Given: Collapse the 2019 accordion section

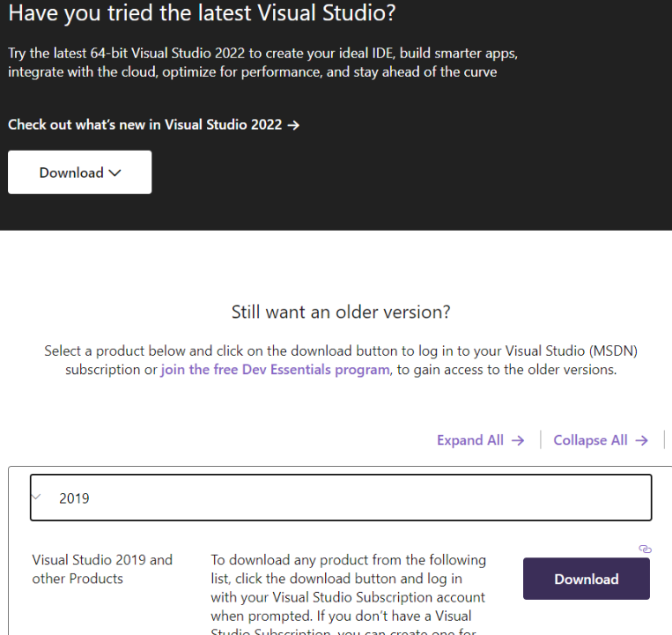Looking at the screenshot, I should click(x=341, y=498).
